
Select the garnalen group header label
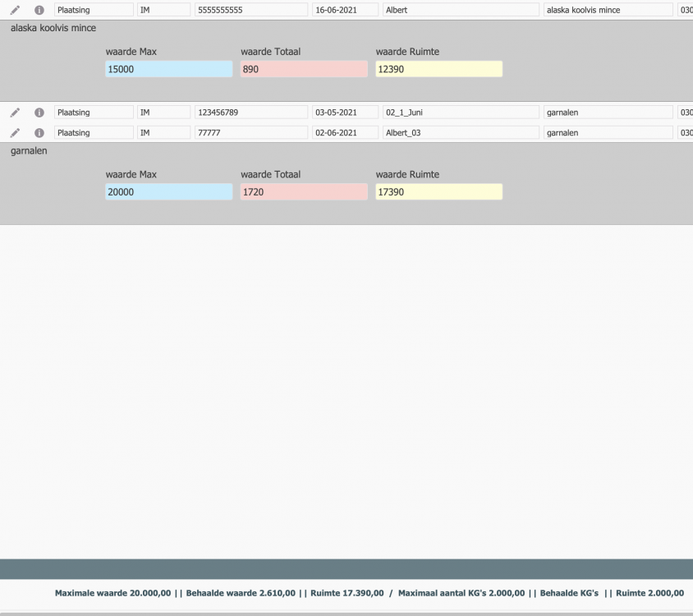coord(29,150)
